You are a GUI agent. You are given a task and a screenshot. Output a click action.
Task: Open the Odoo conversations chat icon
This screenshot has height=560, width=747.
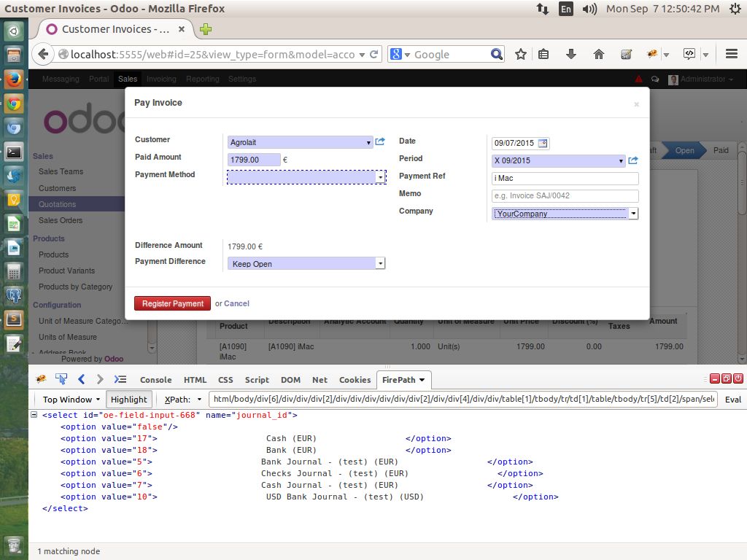pyautogui.click(x=655, y=79)
